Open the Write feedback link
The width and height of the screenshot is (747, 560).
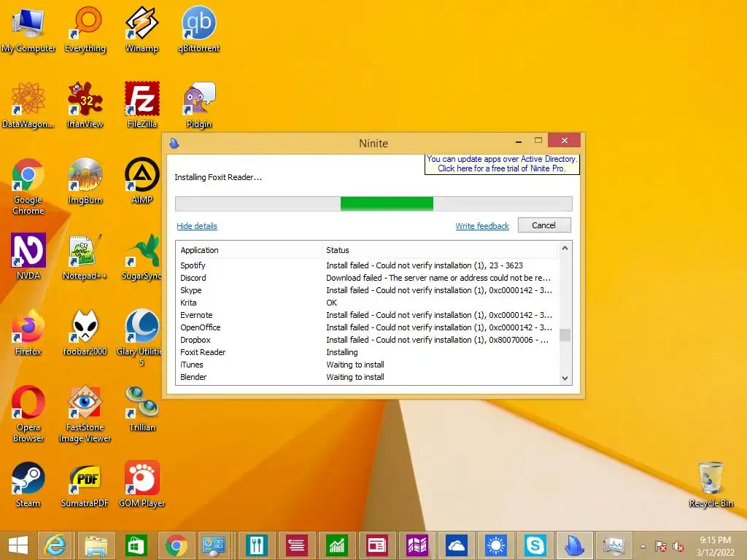(482, 226)
